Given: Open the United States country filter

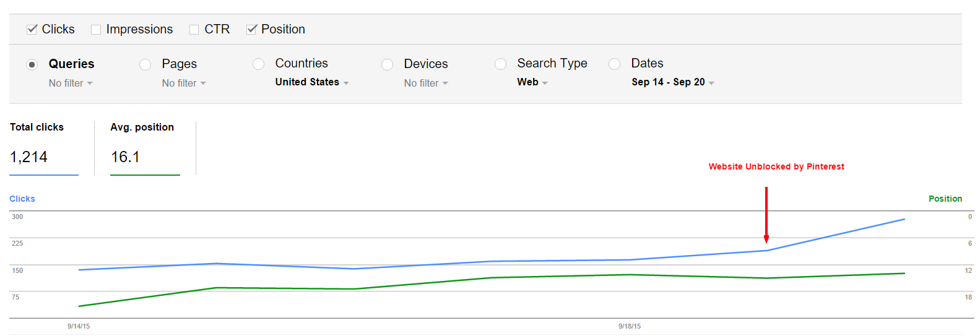Looking at the screenshot, I should pyautogui.click(x=312, y=82).
